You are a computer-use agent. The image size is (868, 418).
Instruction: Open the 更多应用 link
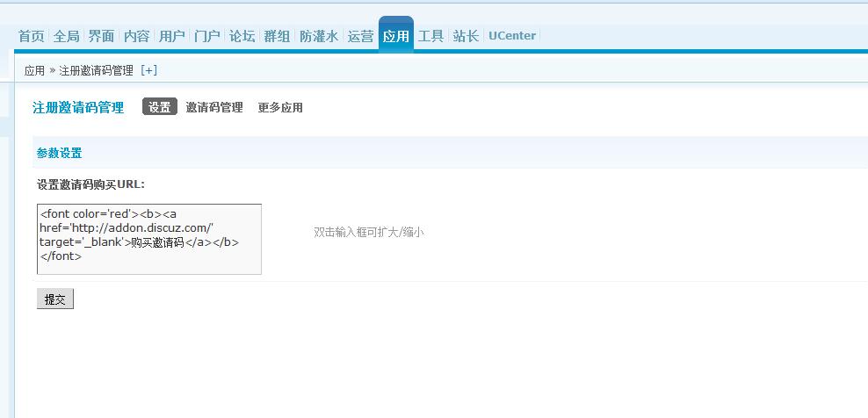280,107
